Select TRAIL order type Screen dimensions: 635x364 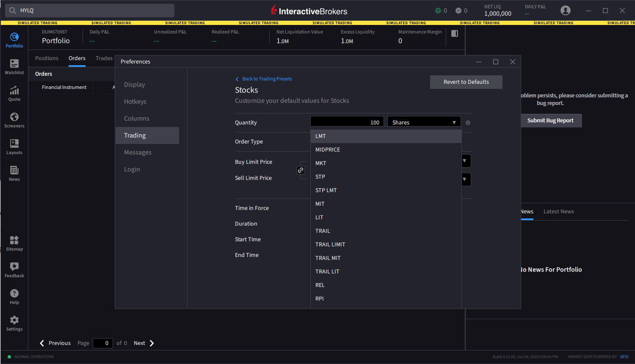tap(386, 231)
